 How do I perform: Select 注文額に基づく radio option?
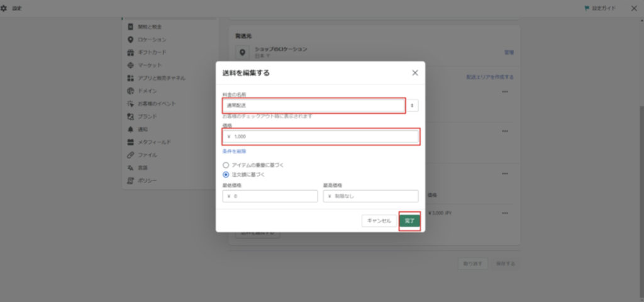click(x=226, y=174)
